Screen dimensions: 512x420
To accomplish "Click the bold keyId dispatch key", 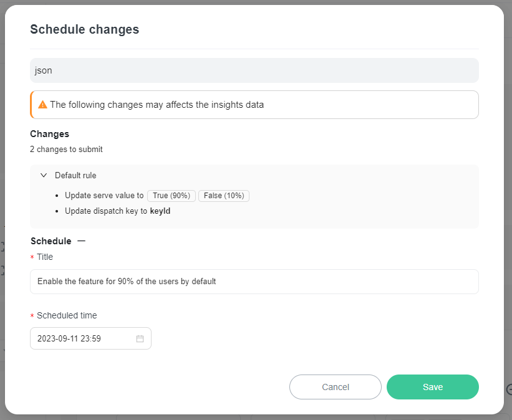I will click(160, 211).
